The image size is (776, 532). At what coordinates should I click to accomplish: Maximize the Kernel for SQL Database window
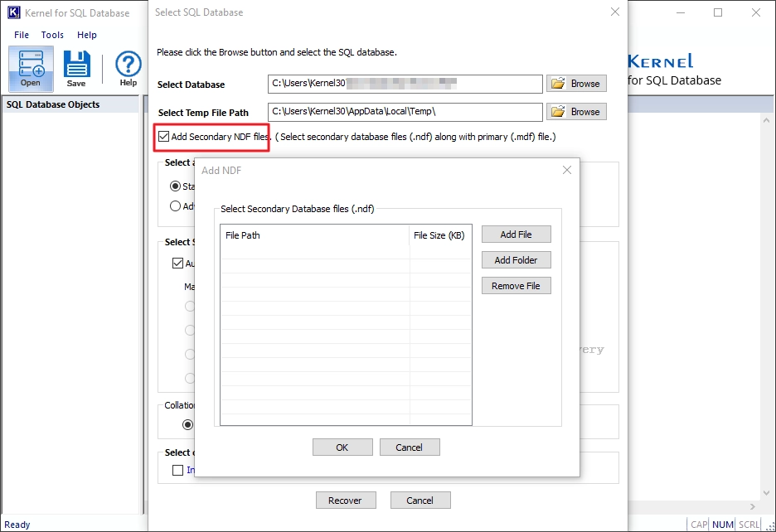tap(718, 12)
